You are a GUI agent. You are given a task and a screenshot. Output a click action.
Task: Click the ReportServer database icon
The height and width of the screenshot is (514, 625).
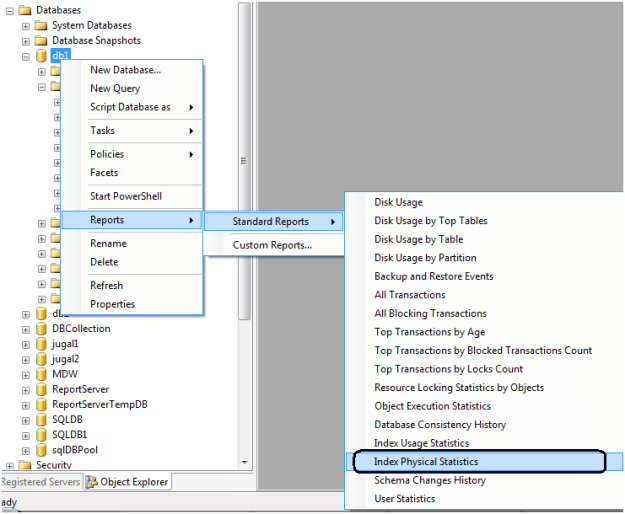click(41, 389)
